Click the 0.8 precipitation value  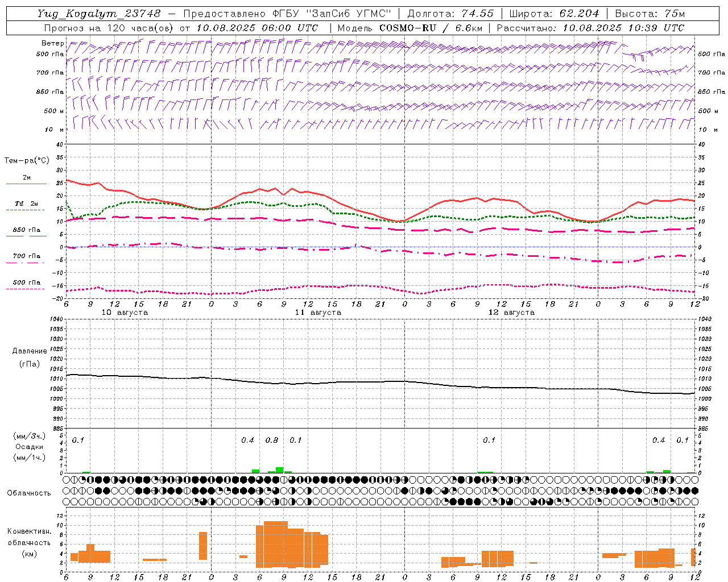tap(272, 440)
